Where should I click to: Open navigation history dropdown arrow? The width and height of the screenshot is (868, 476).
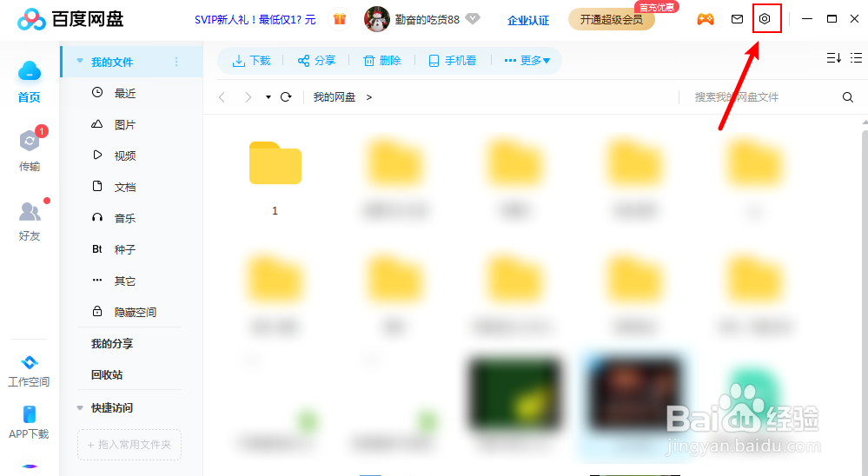click(268, 97)
